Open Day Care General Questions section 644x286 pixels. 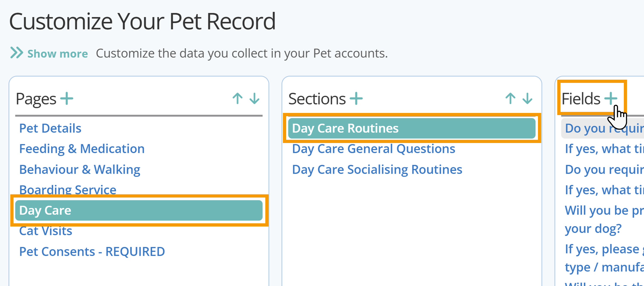[x=374, y=149]
